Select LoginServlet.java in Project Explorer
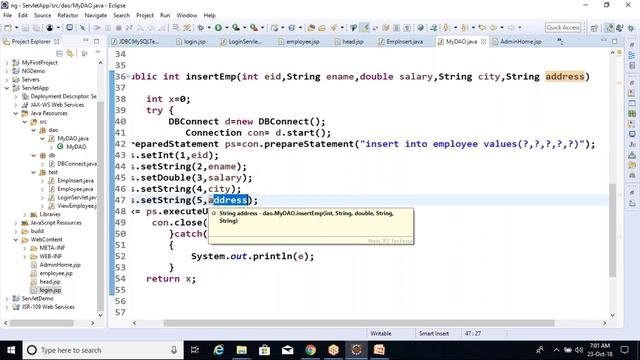Image resolution: width=640 pixels, height=360 pixels. click(x=73, y=198)
